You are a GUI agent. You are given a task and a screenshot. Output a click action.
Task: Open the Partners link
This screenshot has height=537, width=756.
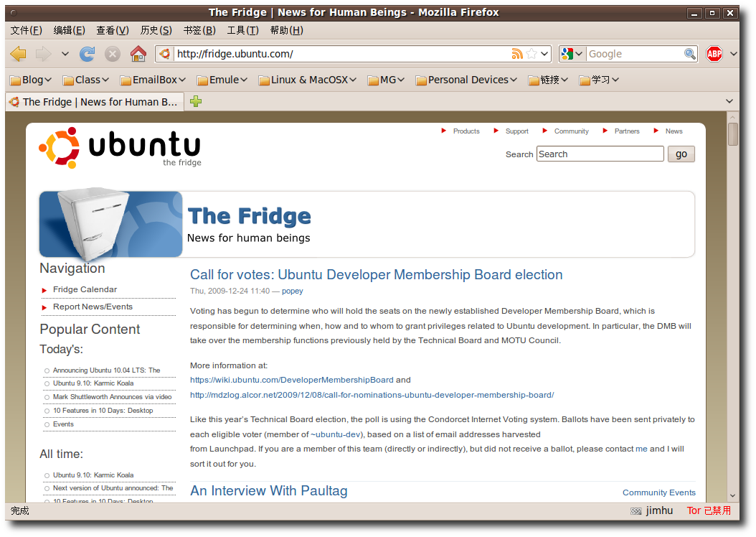pos(627,131)
